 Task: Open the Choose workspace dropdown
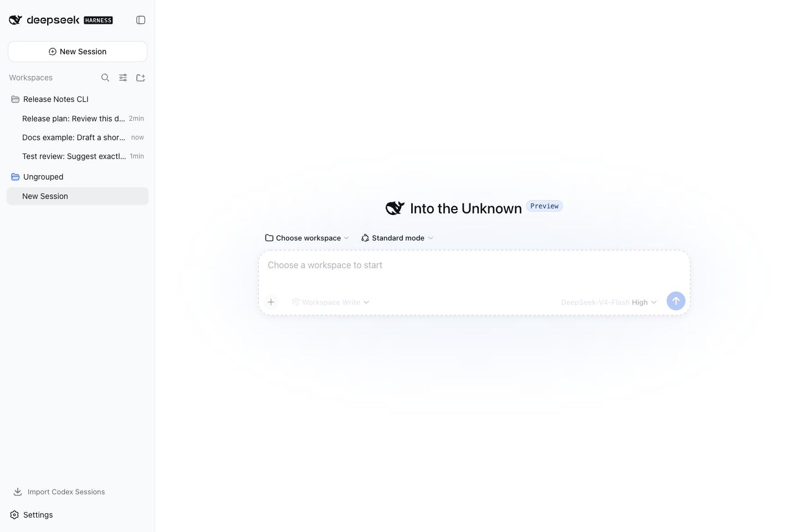tap(307, 238)
